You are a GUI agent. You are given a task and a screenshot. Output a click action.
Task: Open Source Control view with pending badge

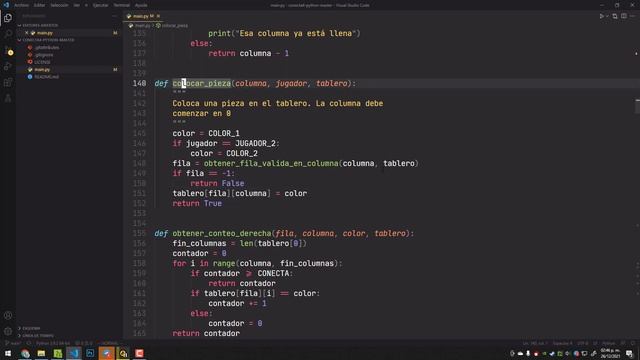(8, 51)
